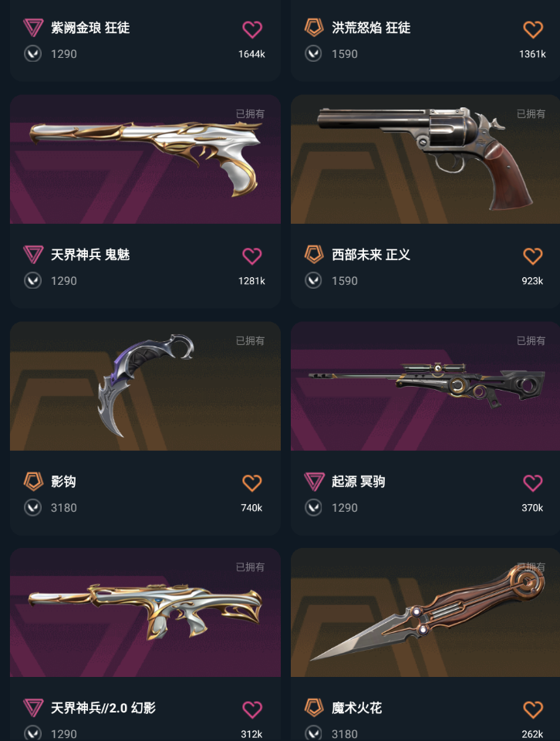Open the 天界神兵 鬼魅 Ghost pistol image
This screenshot has width=560, height=741.
click(146, 159)
